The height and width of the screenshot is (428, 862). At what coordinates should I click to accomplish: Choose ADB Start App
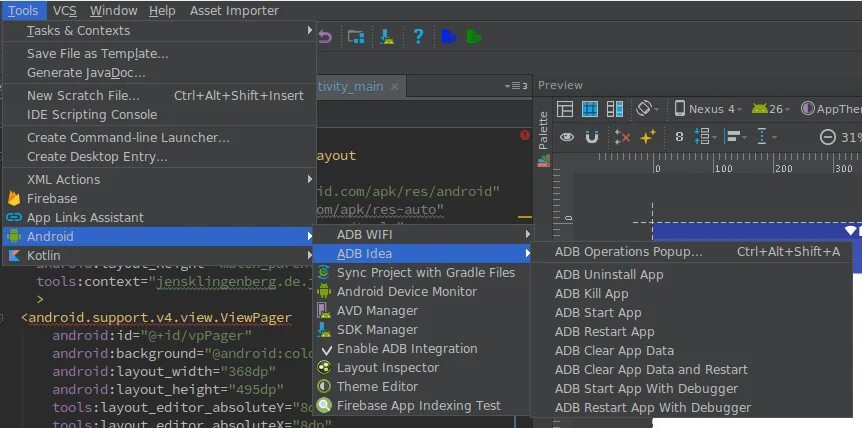(692, 313)
